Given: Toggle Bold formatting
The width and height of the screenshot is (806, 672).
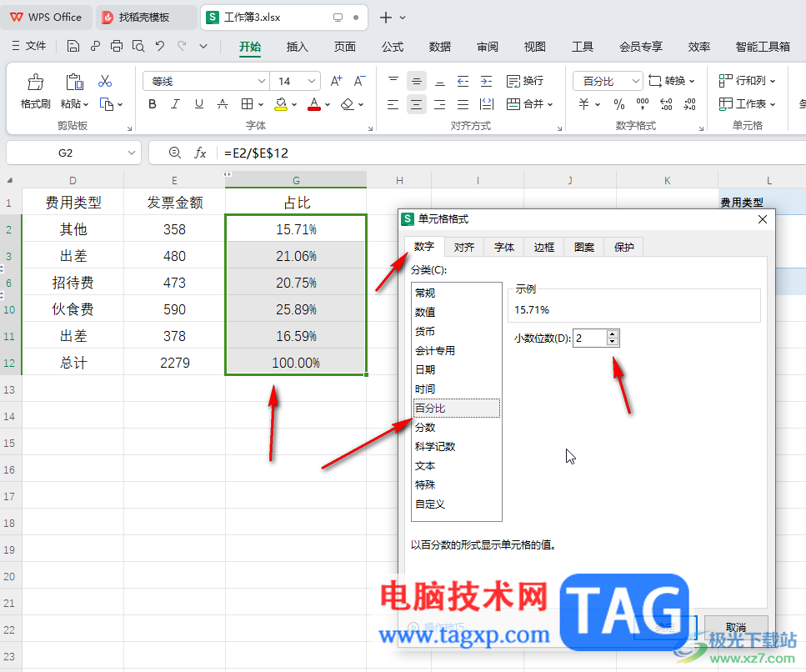Looking at the screenshot, I should click(x=153, y=104).
